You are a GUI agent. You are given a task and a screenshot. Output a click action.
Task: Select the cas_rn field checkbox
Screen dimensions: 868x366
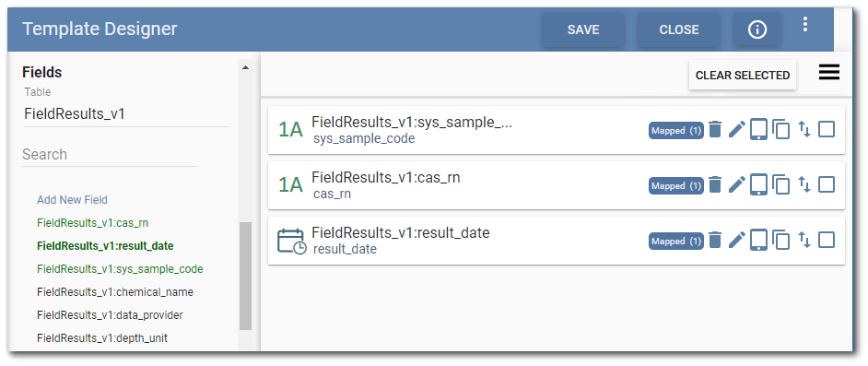(827, 184)
